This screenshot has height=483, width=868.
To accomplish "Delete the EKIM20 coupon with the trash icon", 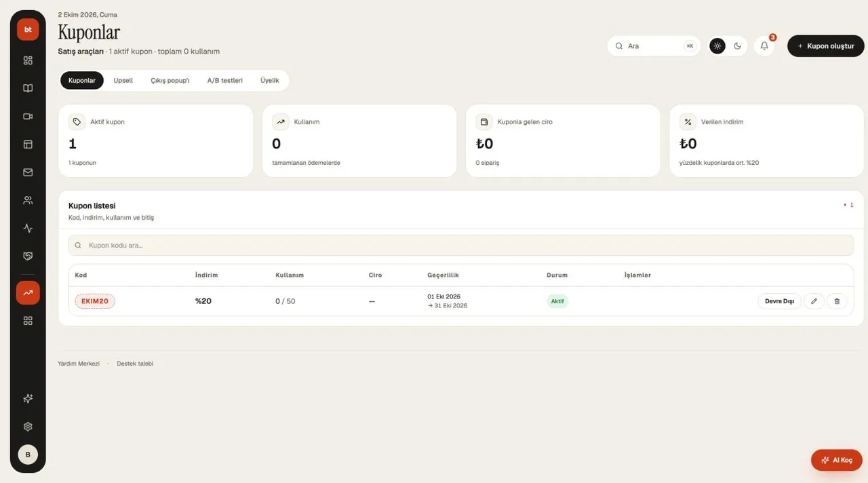I will [837, 301].
